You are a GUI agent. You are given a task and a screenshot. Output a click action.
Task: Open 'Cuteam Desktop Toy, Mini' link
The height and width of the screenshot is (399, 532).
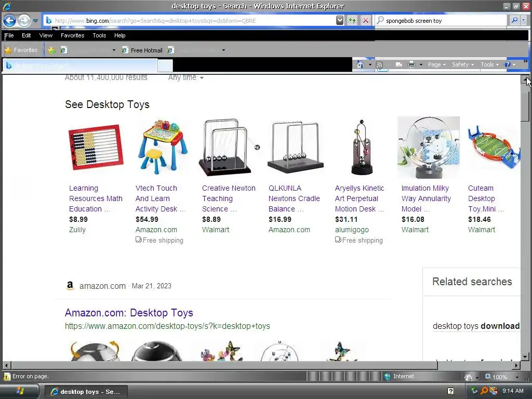(x=486, y=198)
